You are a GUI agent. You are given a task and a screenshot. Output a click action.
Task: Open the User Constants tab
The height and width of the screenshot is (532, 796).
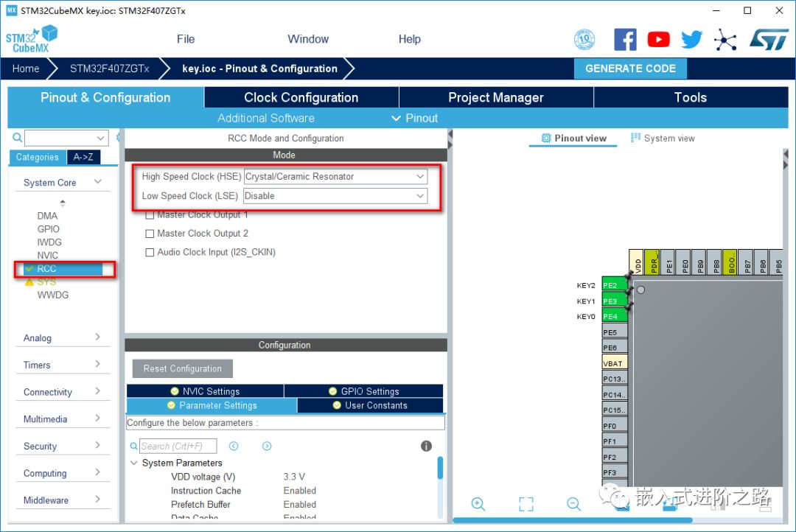pos(370,405)
